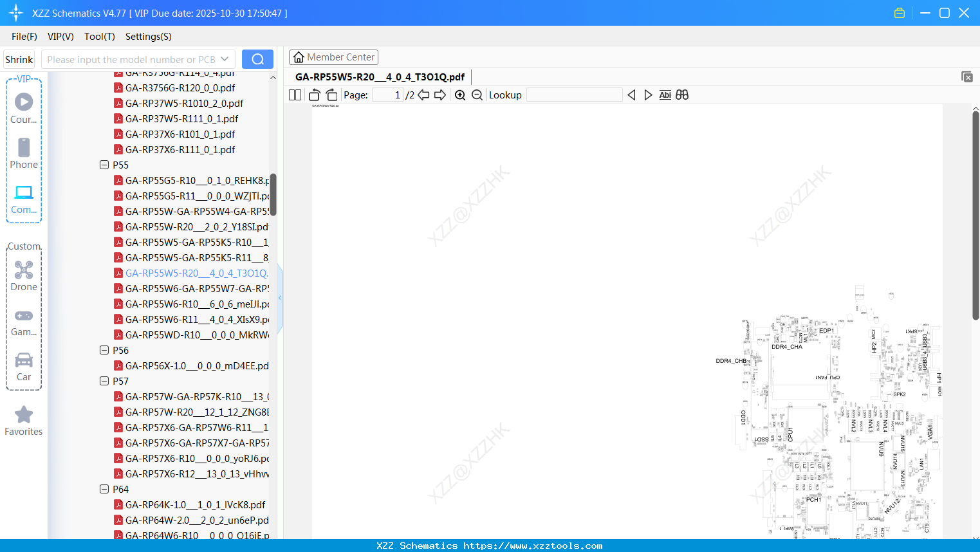Find next lookup match triangle
This screenshot has width=980, height=552.
(648, 95)
